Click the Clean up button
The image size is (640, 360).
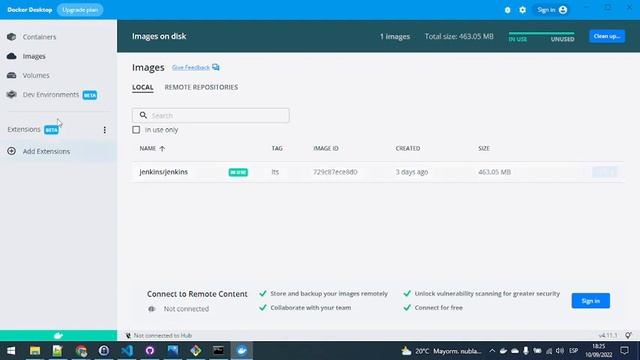tap(607, 36)
